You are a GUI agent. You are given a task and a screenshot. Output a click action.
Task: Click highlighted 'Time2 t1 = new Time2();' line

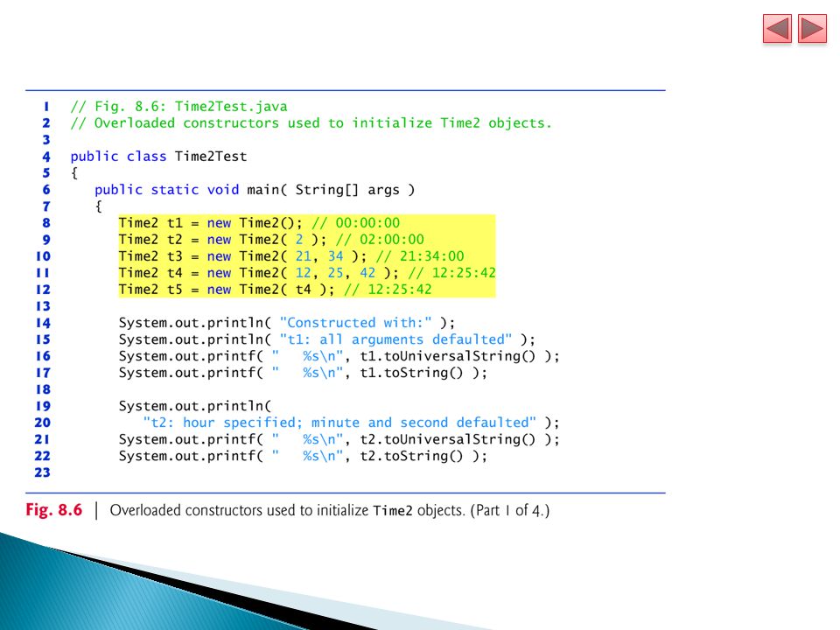point(259,223)
